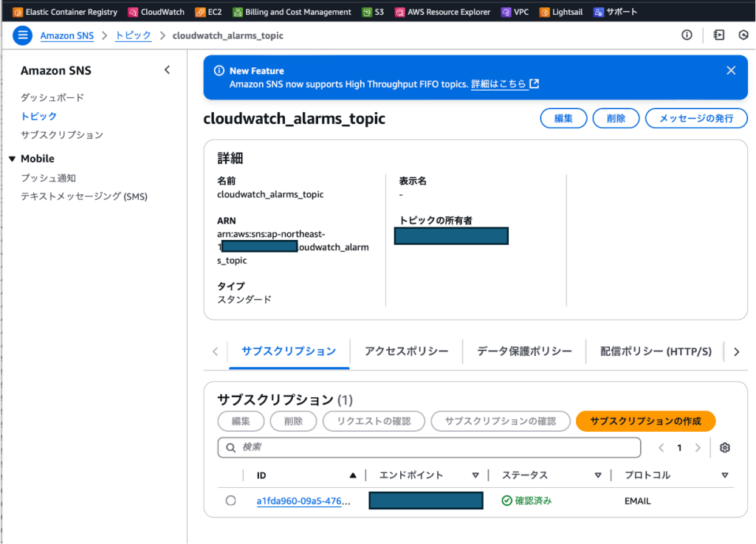
Task: Open プッシュ通知 in the sidebar
Action: click(48, 178)
